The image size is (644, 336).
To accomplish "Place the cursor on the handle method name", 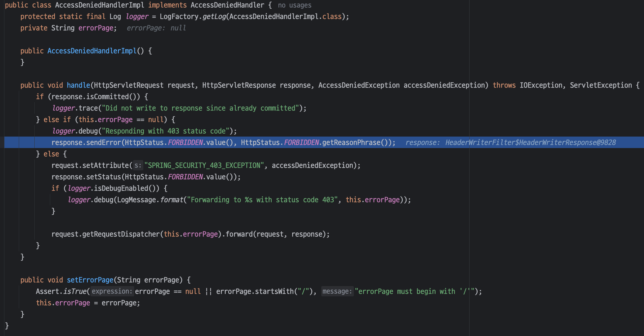I will click(78, 85).
